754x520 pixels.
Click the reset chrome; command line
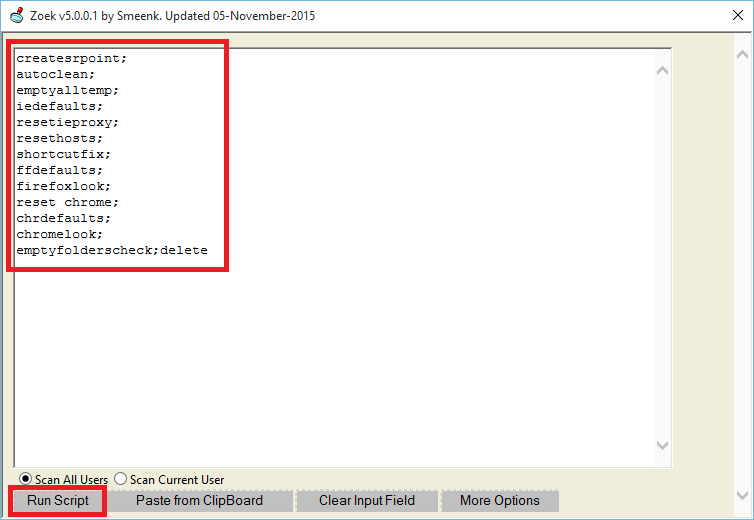coord(67,202)
